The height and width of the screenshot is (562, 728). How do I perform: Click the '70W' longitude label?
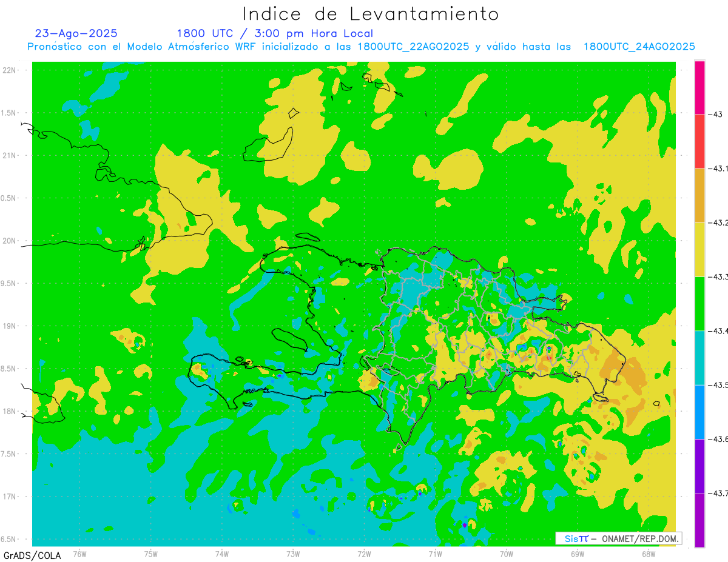[507, 554]
